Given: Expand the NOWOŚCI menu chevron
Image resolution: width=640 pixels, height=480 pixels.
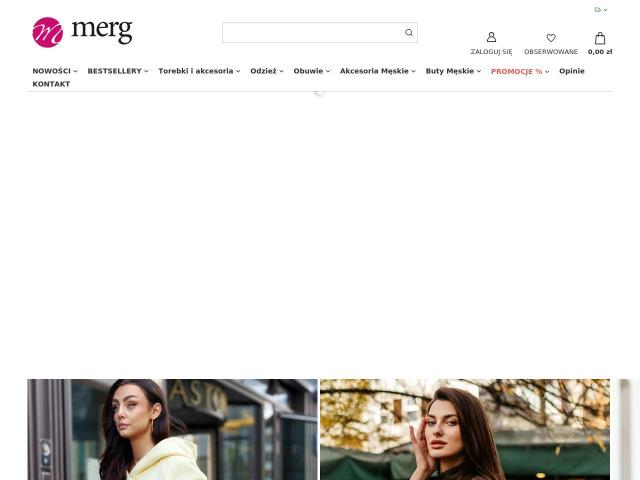Looking at the screenshot, I should 76,71.
